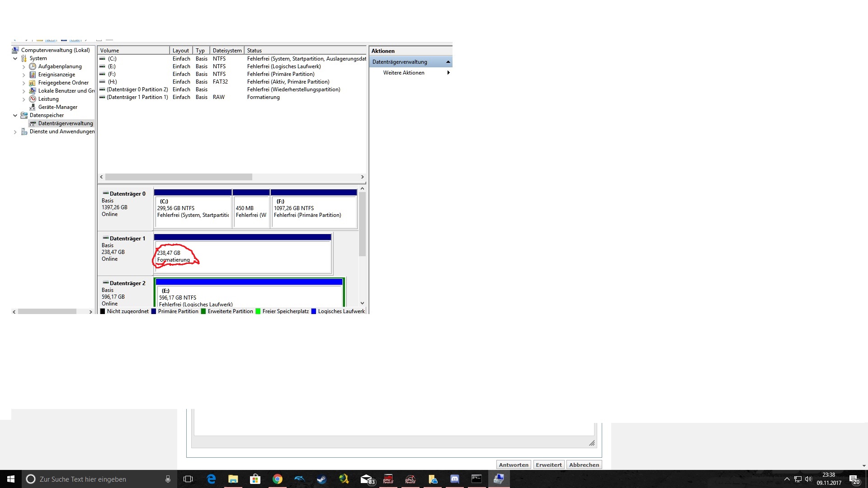
Task: Collapse the System tree node
Action: [15, 58]
